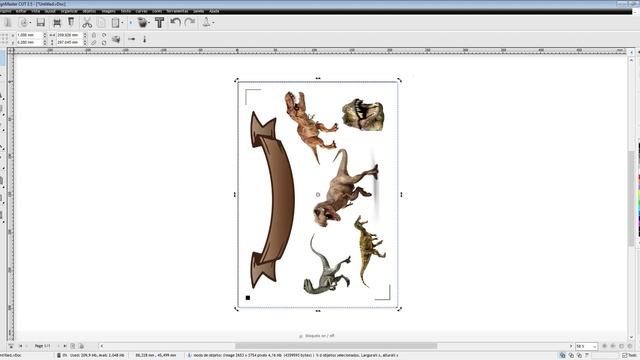Viewport: 640px width, 360px height.
Task: Expand the Paste icon dropdown arrow
Action: pyautogui.click(x=122, y=23)
